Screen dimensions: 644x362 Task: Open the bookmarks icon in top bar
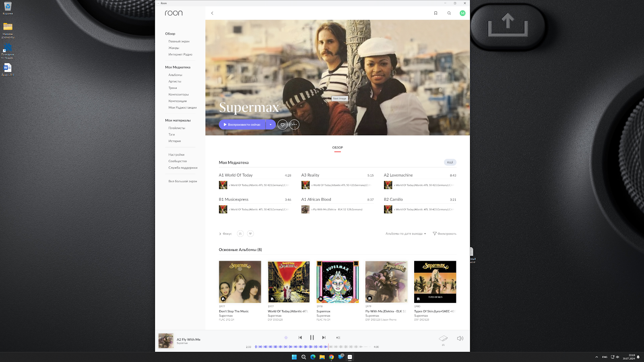pyautogui.click(x=436, y=13)
